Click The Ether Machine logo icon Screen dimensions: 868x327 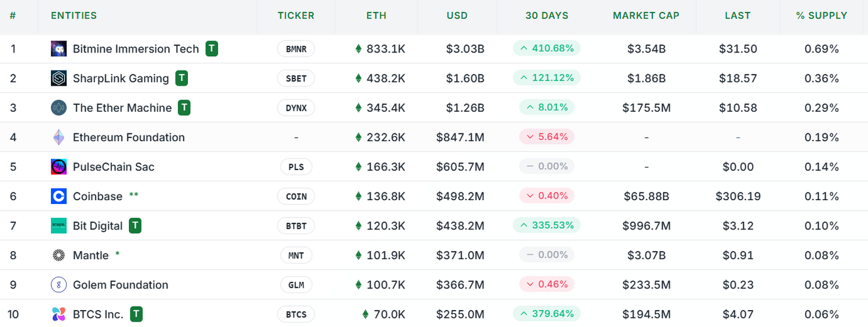click(59, 108)
